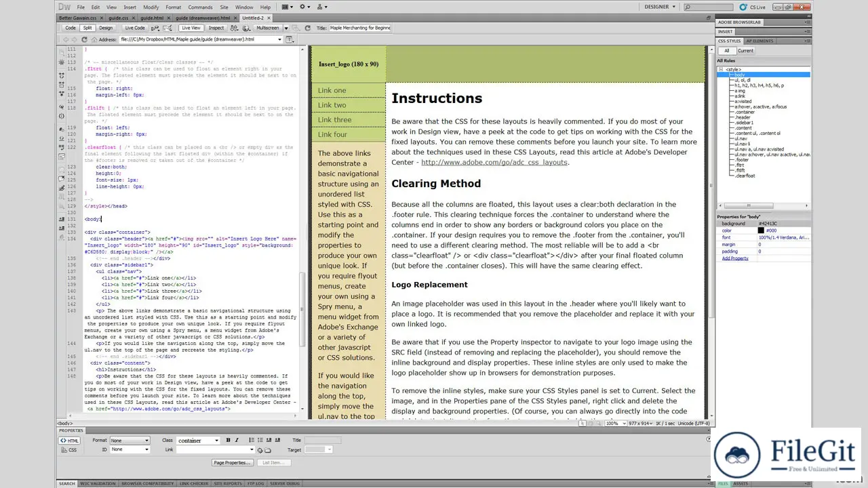Click the Bold icon in Properties
The height and width of the screenshot is (488, 868).
coord(229,440)
